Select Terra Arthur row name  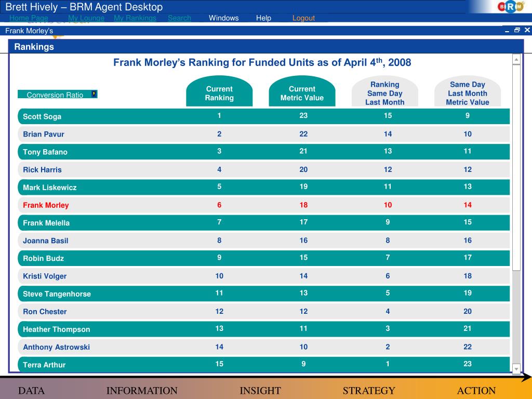tap(44, 365)
